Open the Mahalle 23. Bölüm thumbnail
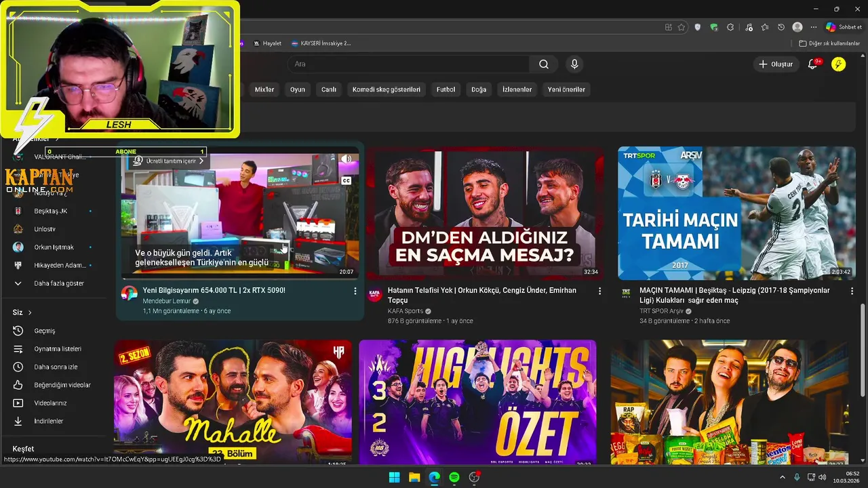The width and height of the screenshot is (868, 488). tap(233, 403)
